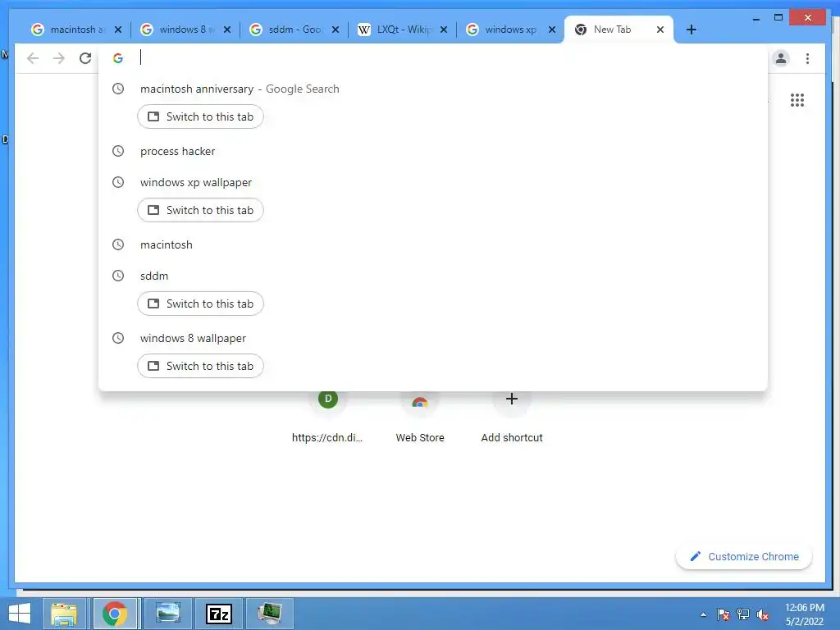Select process hacker suggestion
Image resolution: width=840 pixels, height=630 pixels.
433,152
